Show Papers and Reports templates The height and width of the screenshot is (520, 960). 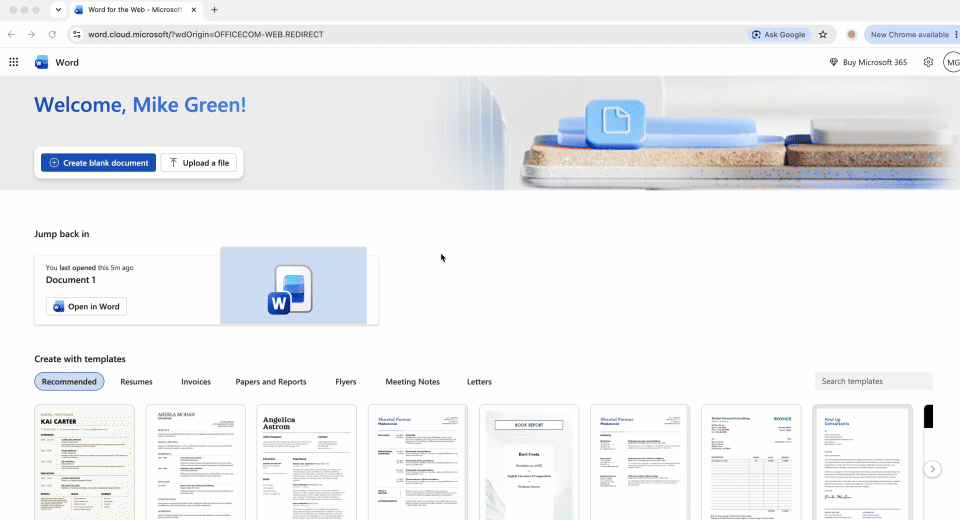[x=271, y=382]
